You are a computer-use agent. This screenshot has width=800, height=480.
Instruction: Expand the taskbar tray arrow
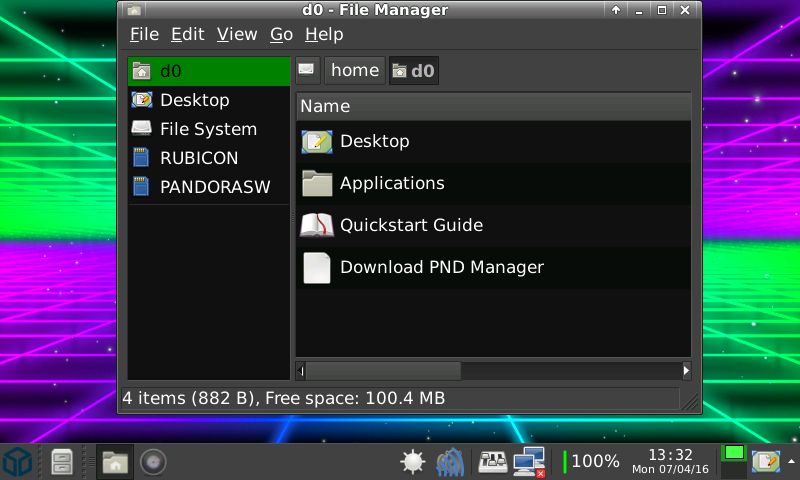point(792,461)
